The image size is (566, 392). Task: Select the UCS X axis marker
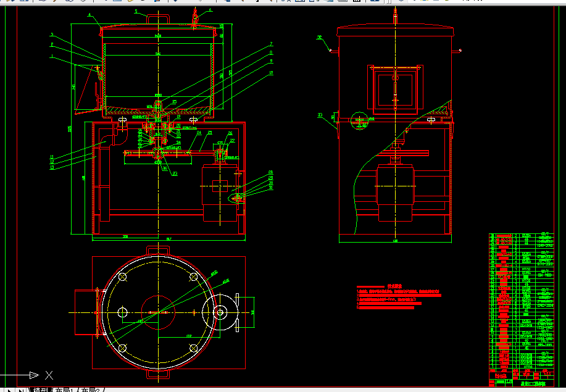(x=49, y=375)
